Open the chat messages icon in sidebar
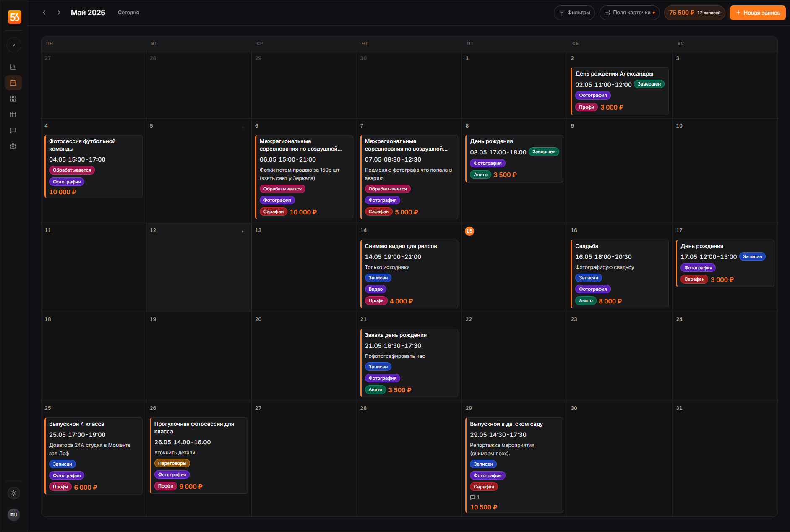This screenshot has width=790, height=532. pos(13,130)
